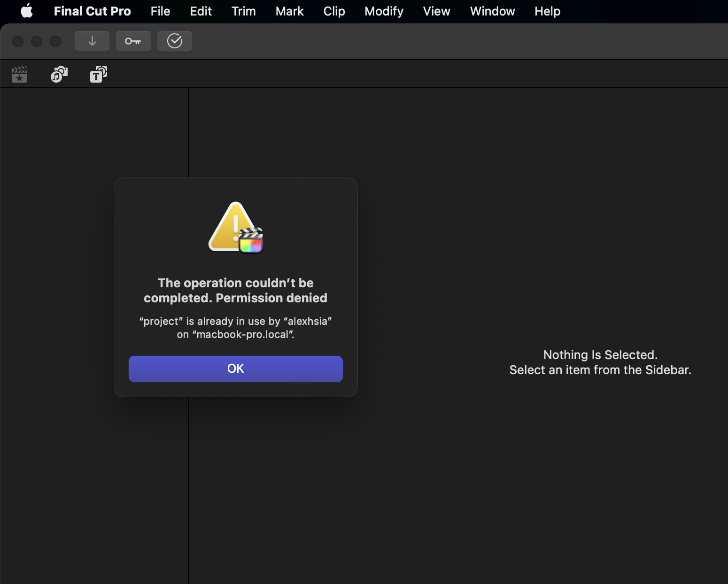This screenshot has height=584, width=728.
Task: Click the "project" is already in use message
Action: click(236, 328)
